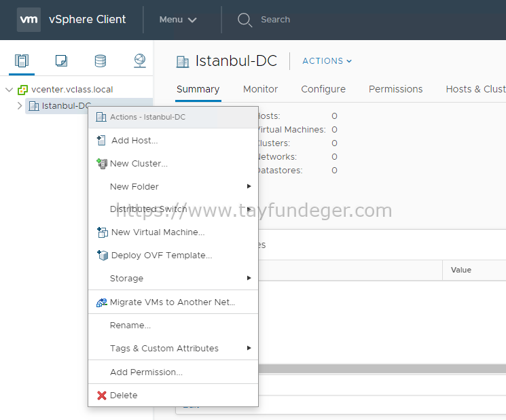Switch to the Summary tab
This screenshot has width=506, height=420.
198,89
